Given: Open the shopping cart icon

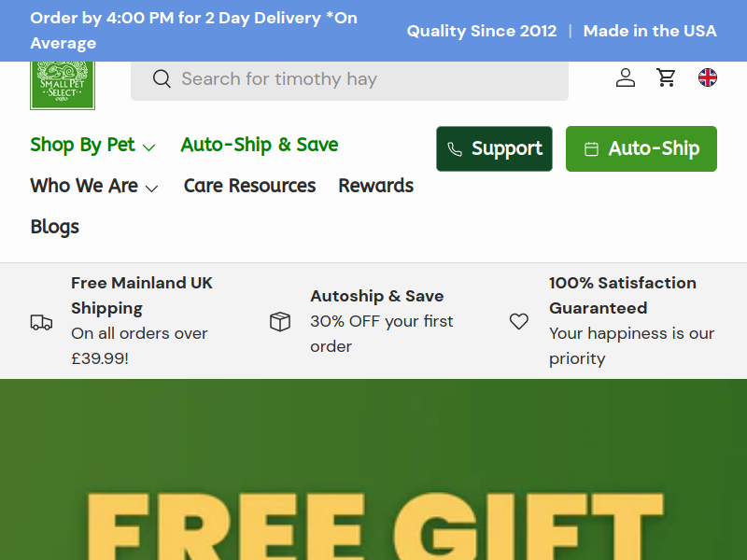Looking at the screenshot, I should tap(666, 77).
